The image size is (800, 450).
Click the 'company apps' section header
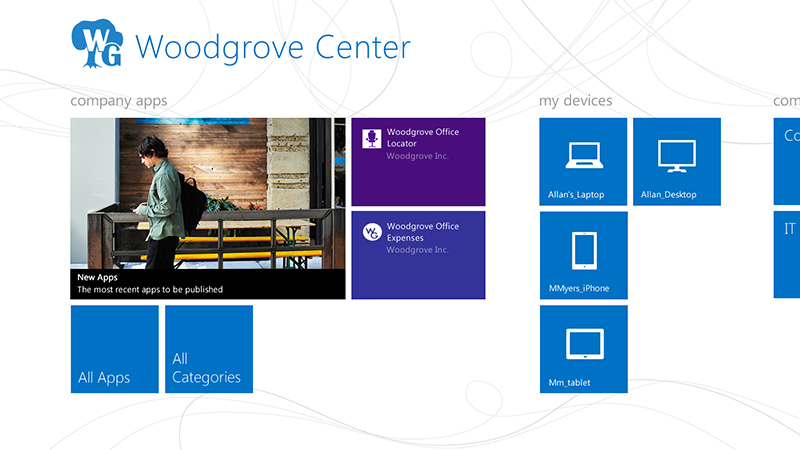pos(118,101)
